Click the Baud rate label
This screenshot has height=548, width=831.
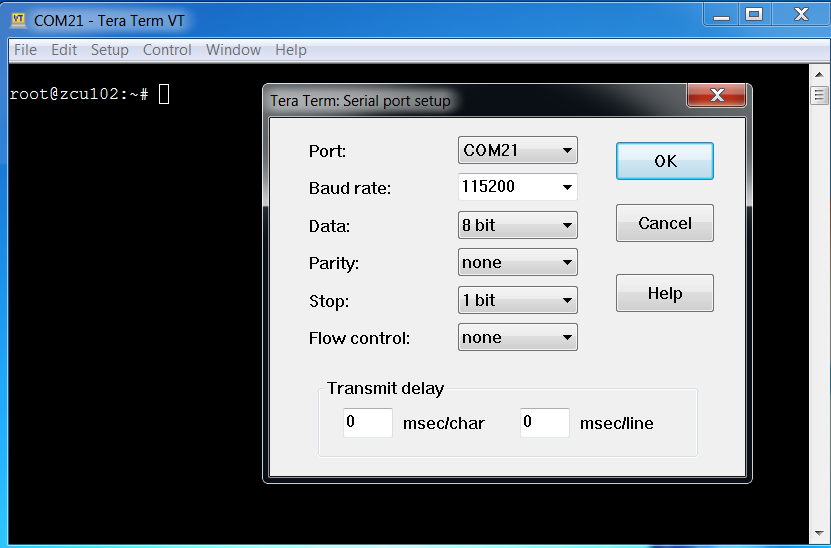point(350,188)
